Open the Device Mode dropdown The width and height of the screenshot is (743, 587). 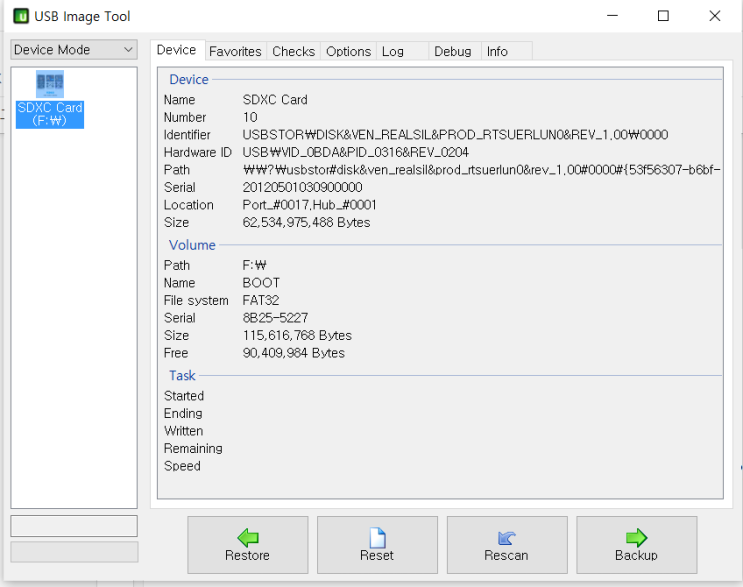click(74, 50)
